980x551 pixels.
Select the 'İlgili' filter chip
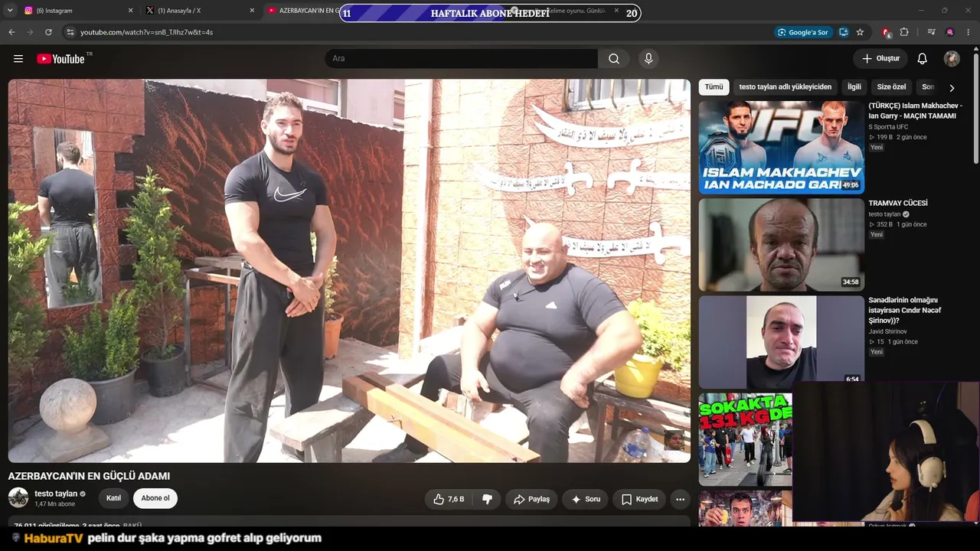tap(854, 87)
